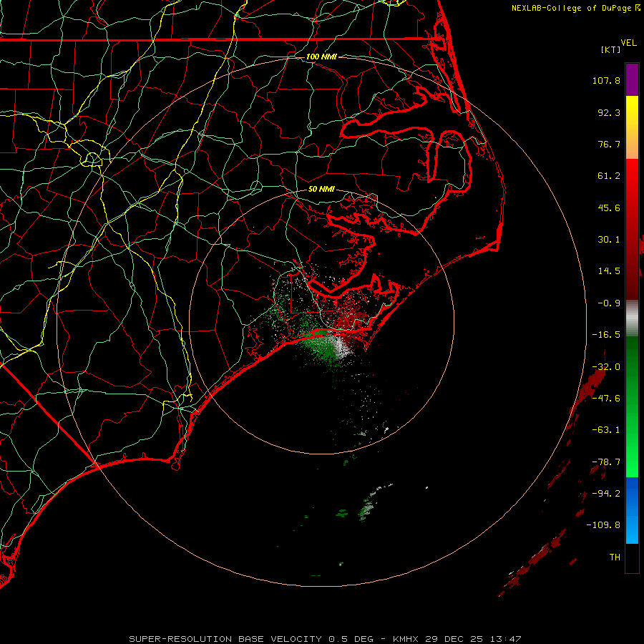Click the blue segment of velocity color bar

click(632, 510)
